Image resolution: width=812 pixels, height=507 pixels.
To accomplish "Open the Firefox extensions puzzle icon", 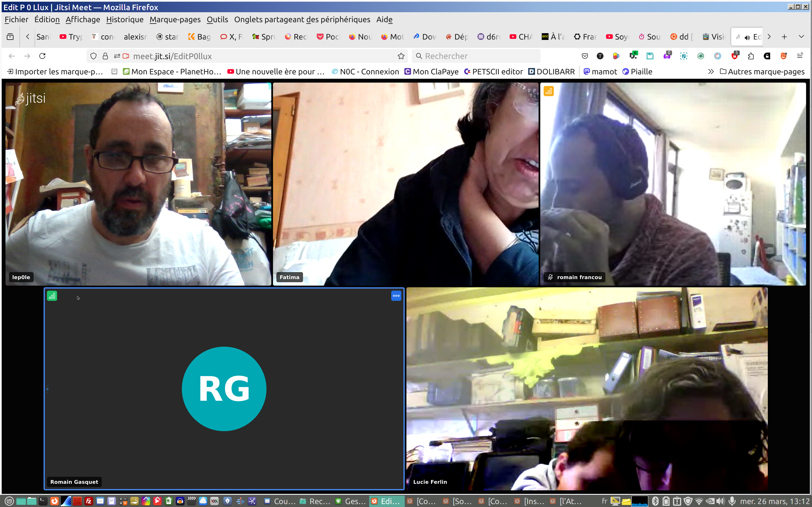I will 751,56.
